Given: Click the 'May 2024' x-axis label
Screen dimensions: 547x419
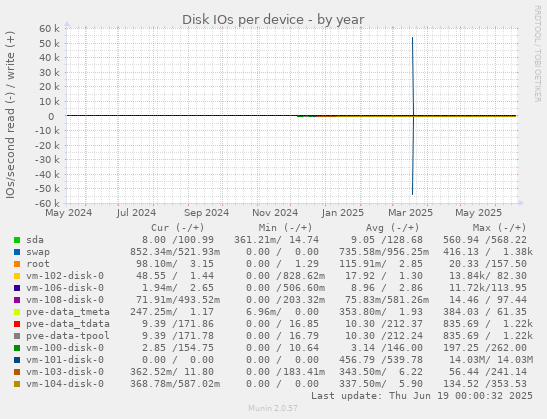Looking at the screenshot, I should click(x=69, y=213).
